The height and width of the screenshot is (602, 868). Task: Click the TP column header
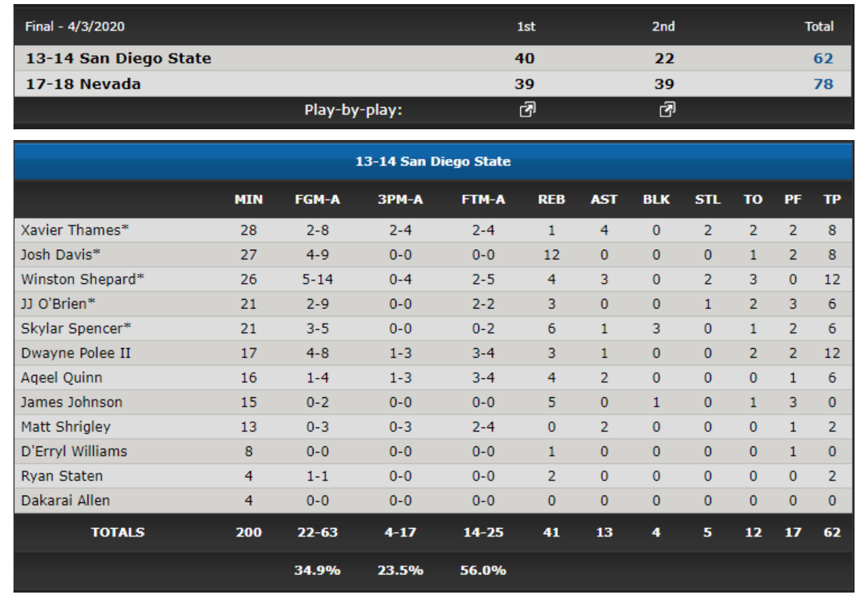832,199
